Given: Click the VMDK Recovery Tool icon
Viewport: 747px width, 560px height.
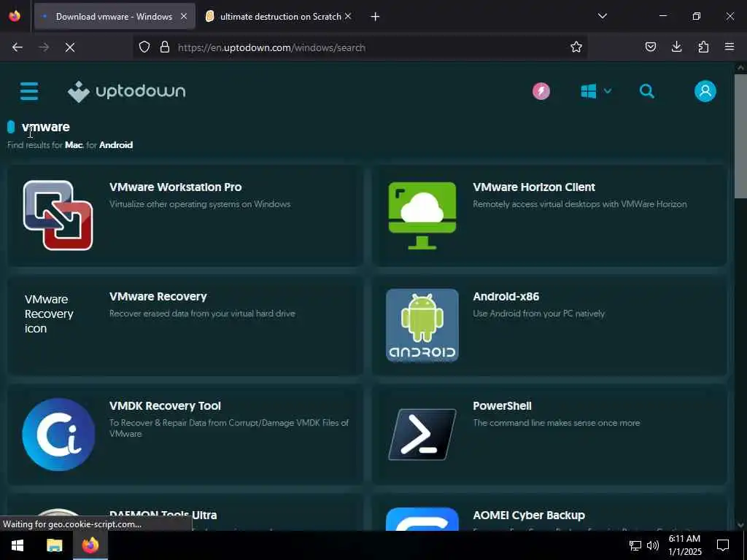Looking at the screenshot, I should [58, 435].
